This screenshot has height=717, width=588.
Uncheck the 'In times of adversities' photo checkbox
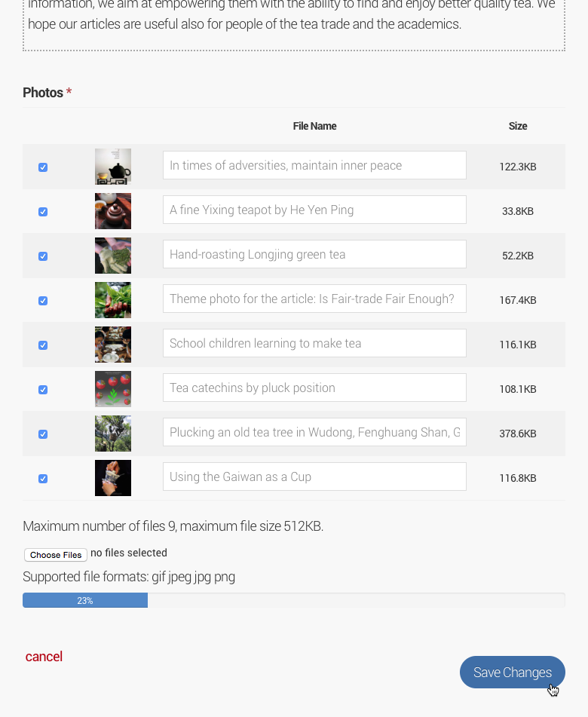(x=43, y=167)
